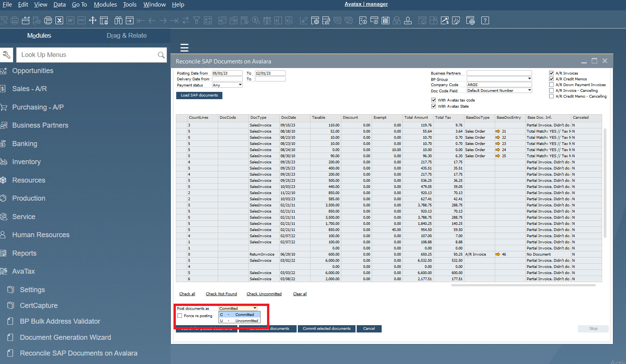Uncheck the A/R Invoices checkbox
This screenshot has height=364, width=626.
[x=551, y=73]
